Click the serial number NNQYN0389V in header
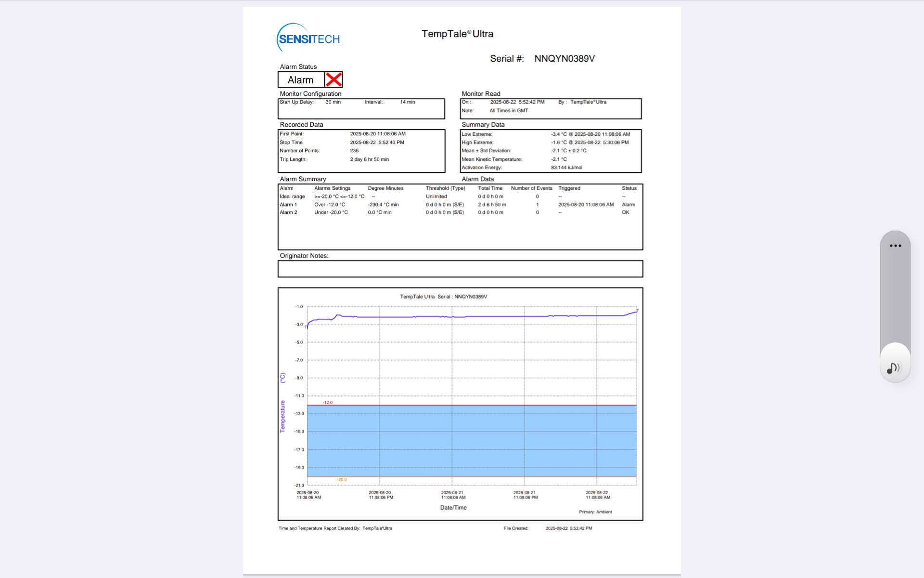Image resolution: width=924 pixels, height=578 pixels. coord(565,59)
